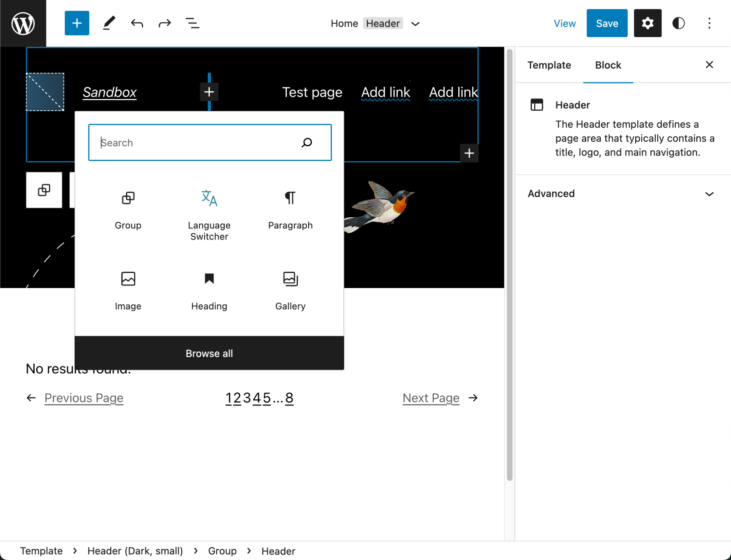Toggle the Styles panel

point(678,23)
